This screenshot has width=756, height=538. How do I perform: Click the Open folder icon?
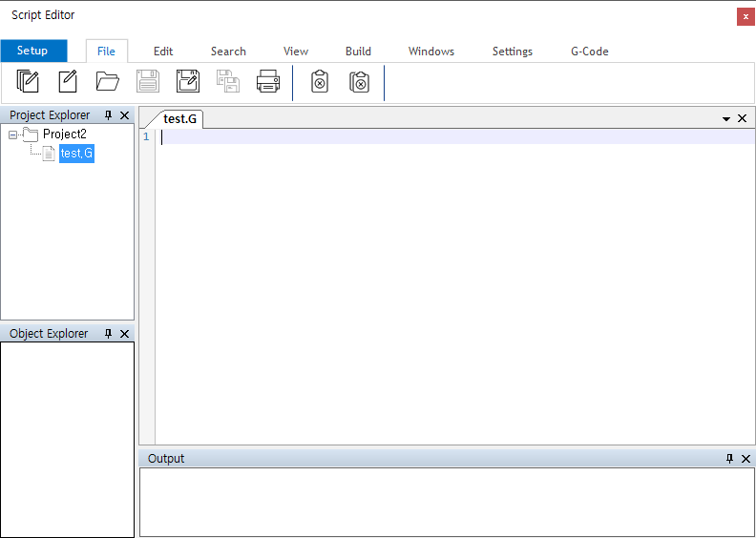tap(108, 82)
